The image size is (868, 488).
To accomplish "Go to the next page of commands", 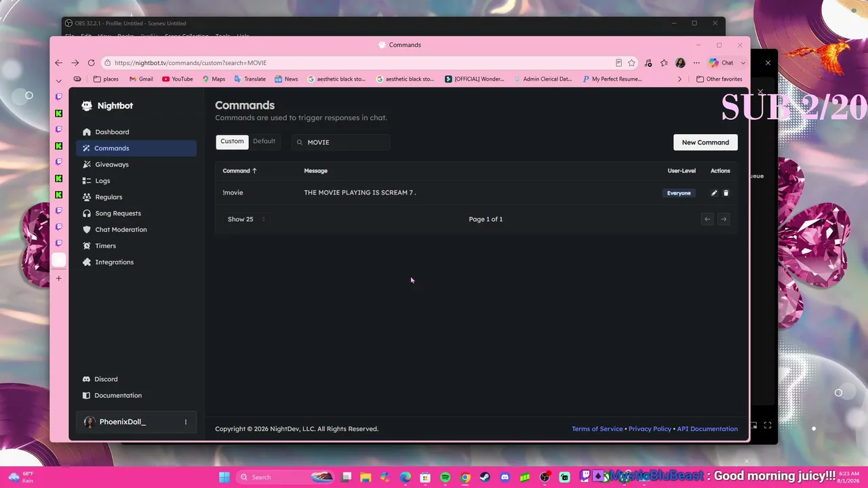I will [724, 219].
